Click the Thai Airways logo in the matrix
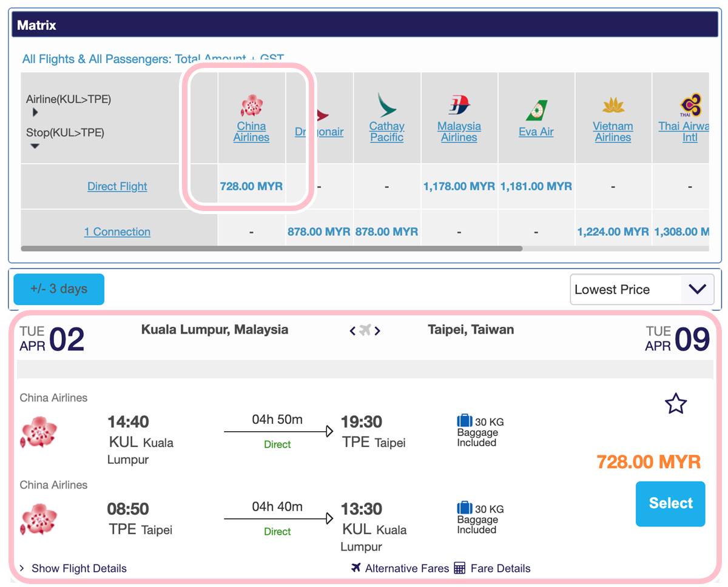 [x=690, y=105]
